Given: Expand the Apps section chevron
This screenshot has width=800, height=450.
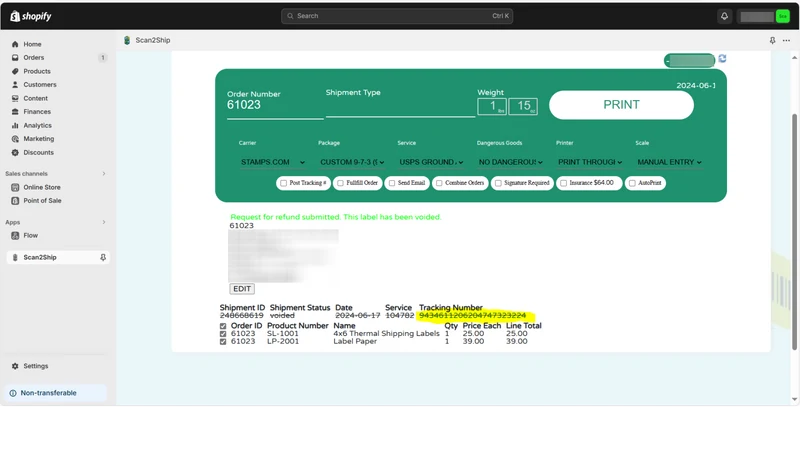Looking at the screenshot, I should tap(104, 222).
